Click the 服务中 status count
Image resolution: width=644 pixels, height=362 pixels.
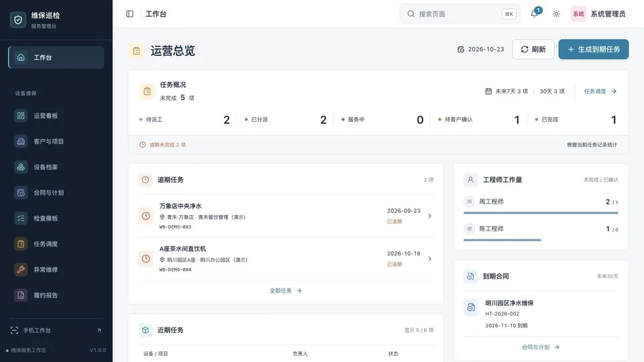(420, 120)
